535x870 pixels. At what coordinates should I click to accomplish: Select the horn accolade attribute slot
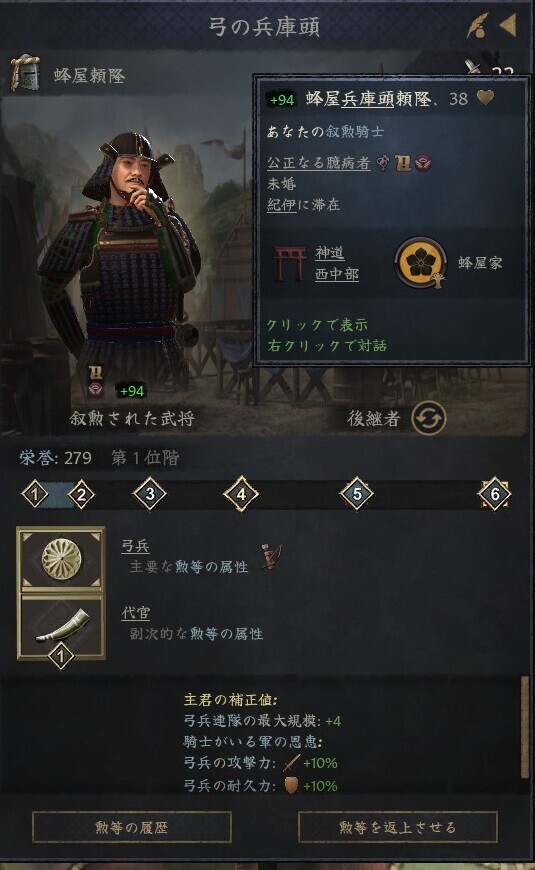tap(61, 625)
